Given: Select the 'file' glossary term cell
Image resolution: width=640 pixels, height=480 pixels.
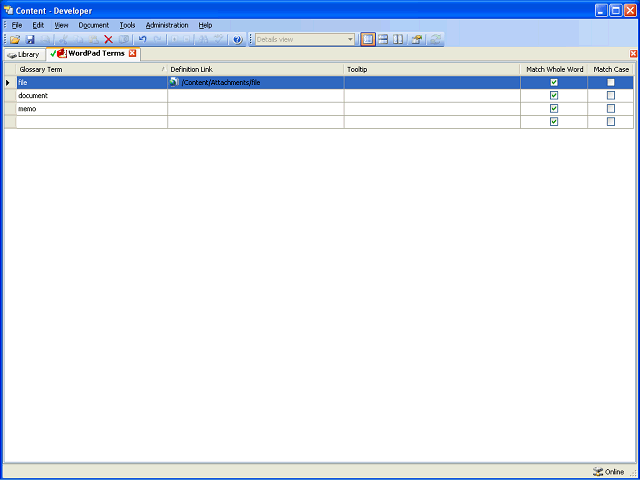Looking at the screenshot, I should pos(92,82).
